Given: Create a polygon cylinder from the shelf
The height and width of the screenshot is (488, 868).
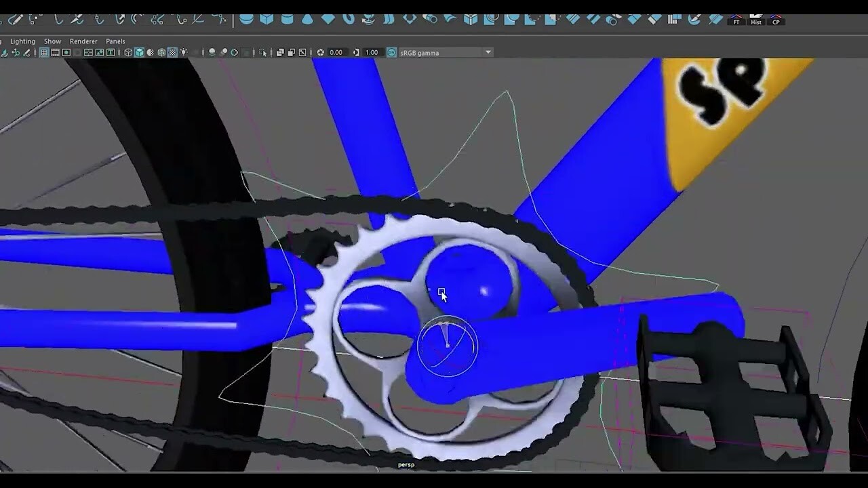Looking at the screenshot, I should pyautogui.click(x=286, y=20).
